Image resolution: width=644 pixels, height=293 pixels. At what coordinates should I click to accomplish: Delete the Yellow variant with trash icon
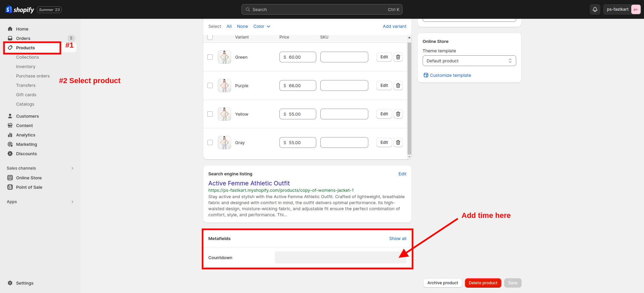coord(398,114)
